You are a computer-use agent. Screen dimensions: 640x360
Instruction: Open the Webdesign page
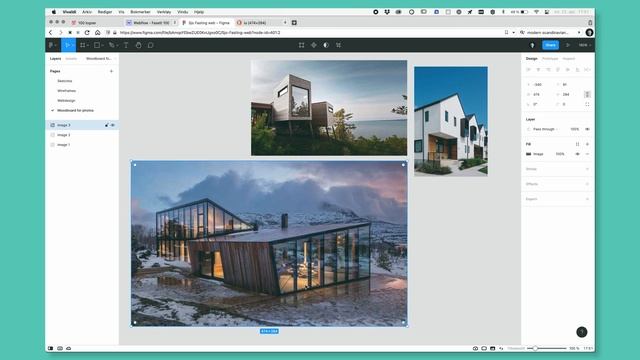coord(66,100)
